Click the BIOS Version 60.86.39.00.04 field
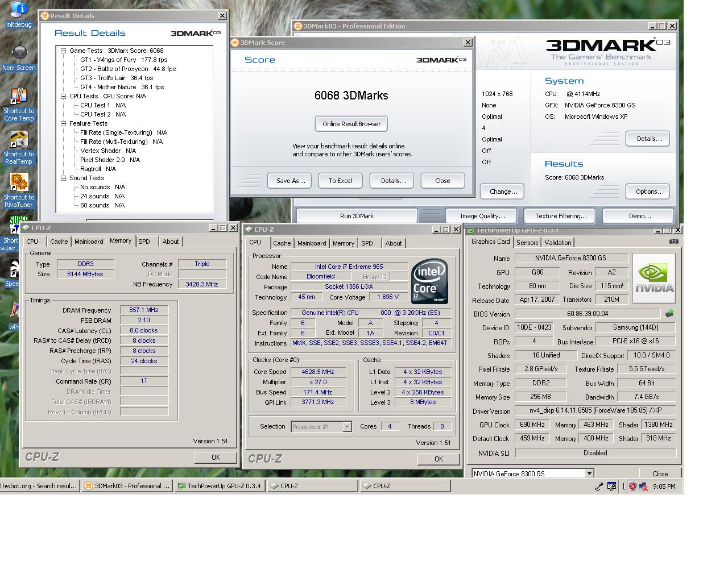Viewport: 728px width, 582px height. pos(587,314)
